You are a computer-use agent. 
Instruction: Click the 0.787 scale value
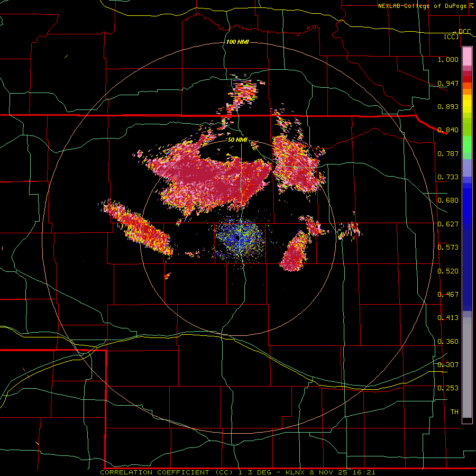coord(448,153)
